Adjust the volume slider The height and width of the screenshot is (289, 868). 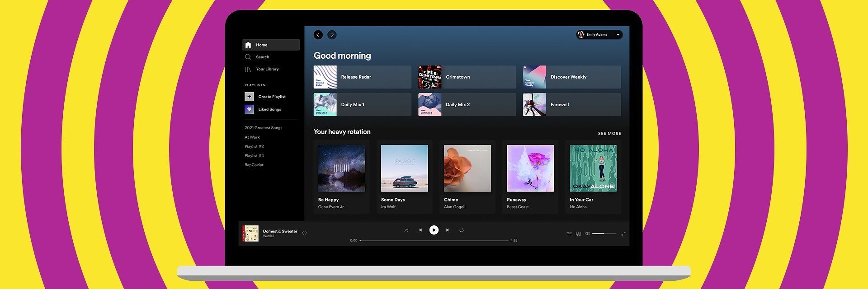[x=604, y=233]
